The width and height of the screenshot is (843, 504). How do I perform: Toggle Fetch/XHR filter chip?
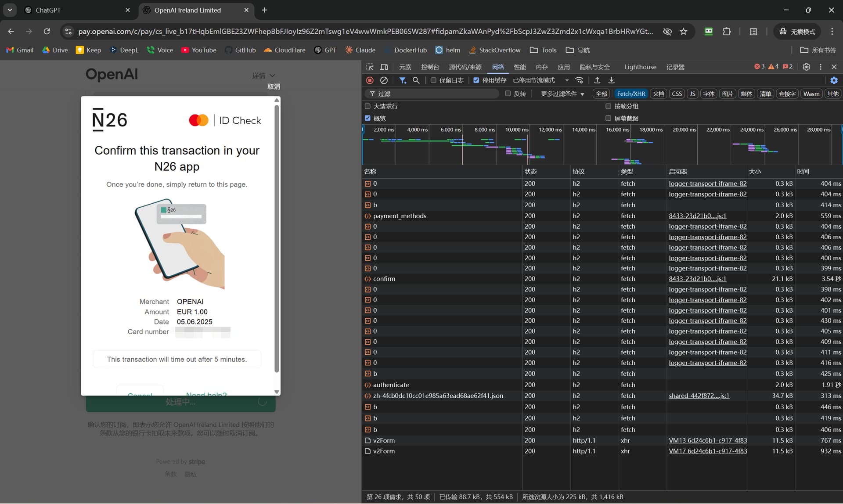point(631,94)
